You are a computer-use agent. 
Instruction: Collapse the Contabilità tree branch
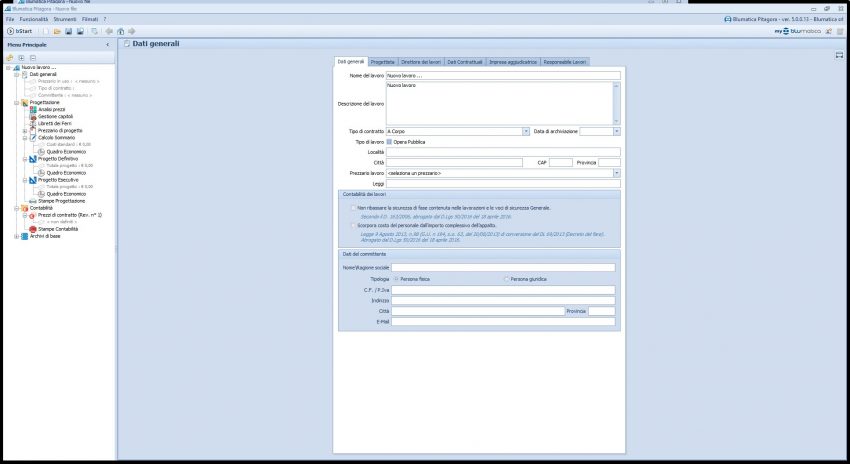(17, 208)
